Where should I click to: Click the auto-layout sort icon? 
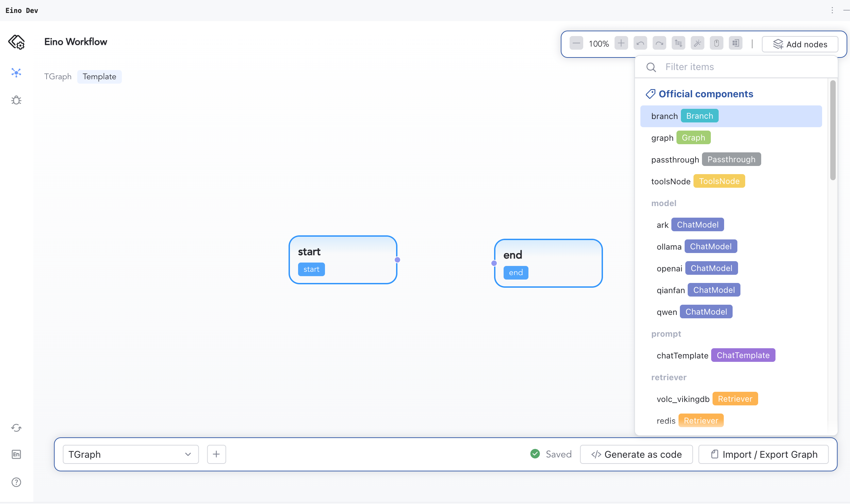coord(678,43)
